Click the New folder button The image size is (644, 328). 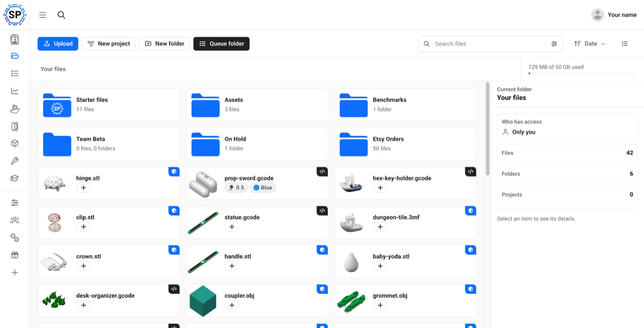point(165,44)
